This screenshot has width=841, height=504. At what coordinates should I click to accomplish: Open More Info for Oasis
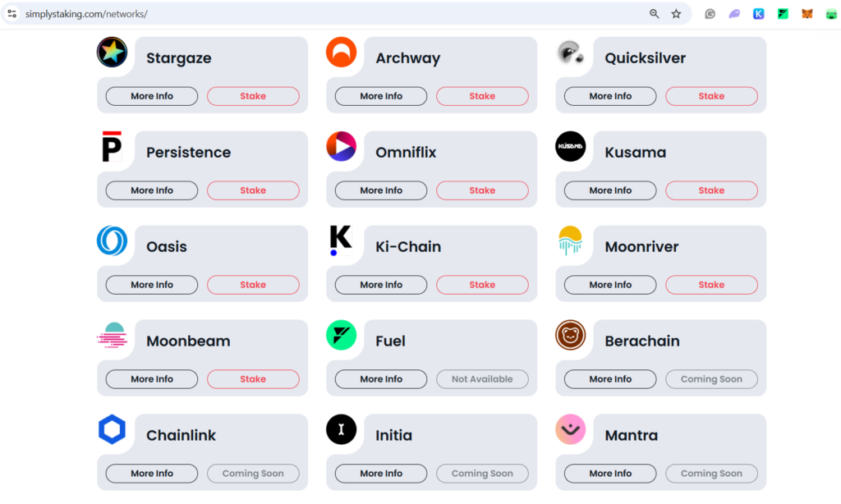pos(152,285)
